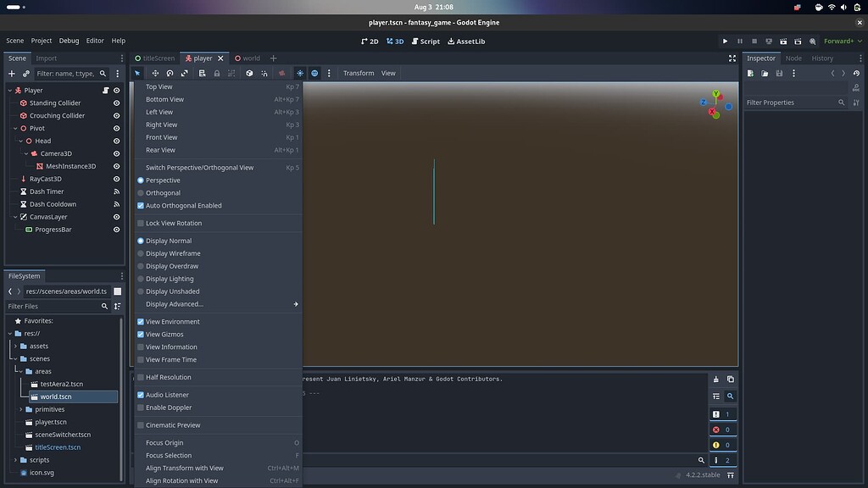
Task: Switch to the 2D workspace
Action: pos(370,41)
